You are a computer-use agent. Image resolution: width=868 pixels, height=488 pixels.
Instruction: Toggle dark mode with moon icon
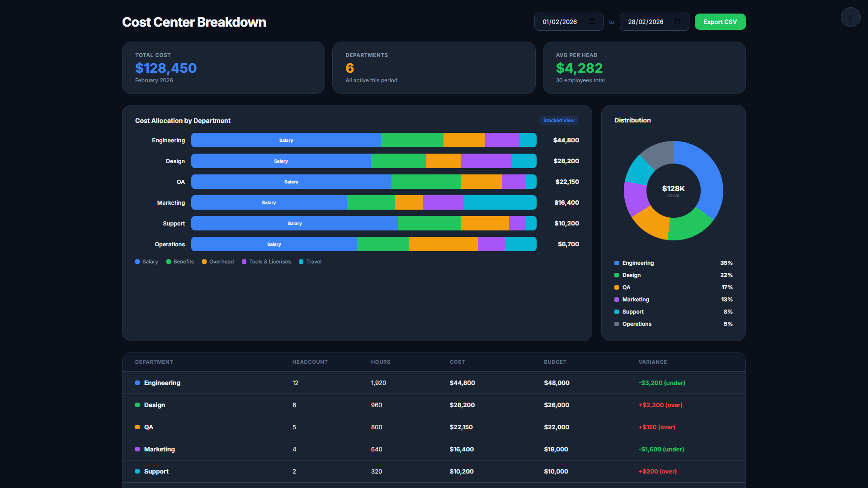[850, 18]
